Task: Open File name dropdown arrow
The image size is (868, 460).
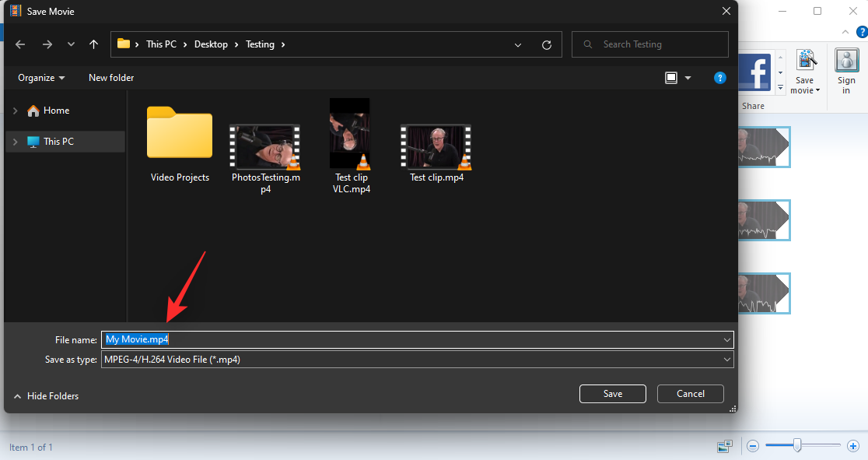Action: point(727,339)
